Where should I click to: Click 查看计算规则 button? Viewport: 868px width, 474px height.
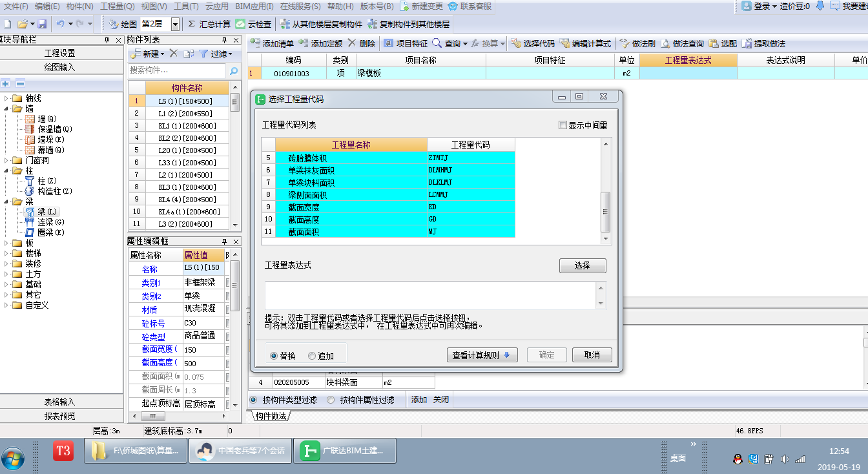pyautogui.click(x=482, y=355)
